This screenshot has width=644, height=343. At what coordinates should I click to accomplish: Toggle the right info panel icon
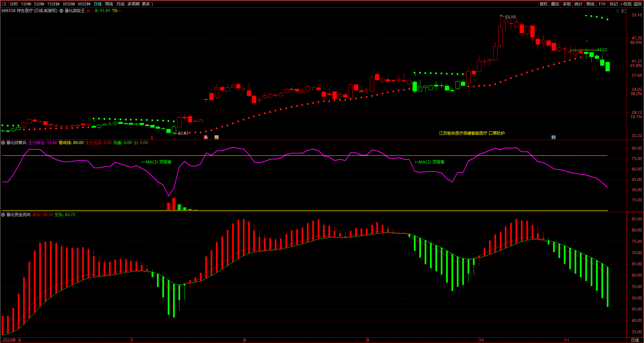[624, 11]
